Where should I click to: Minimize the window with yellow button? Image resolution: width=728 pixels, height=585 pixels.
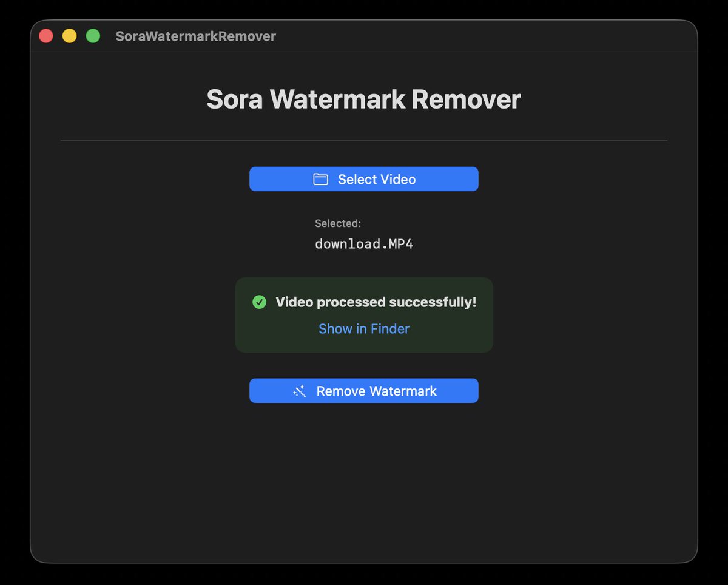point(70,36)
